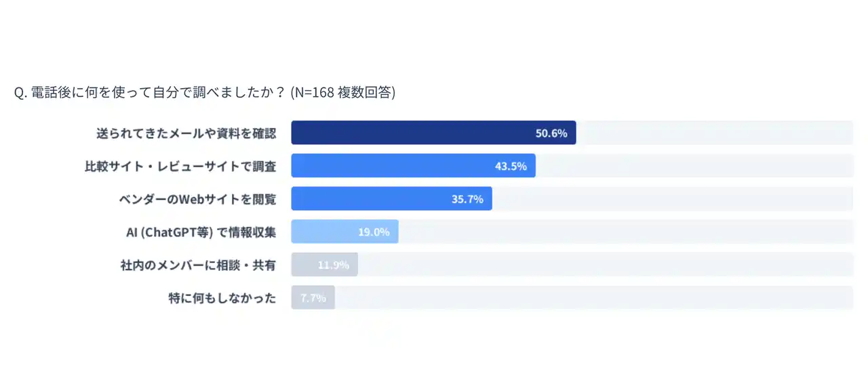
Task: Click the survey question title text
Action: [149, 93]
